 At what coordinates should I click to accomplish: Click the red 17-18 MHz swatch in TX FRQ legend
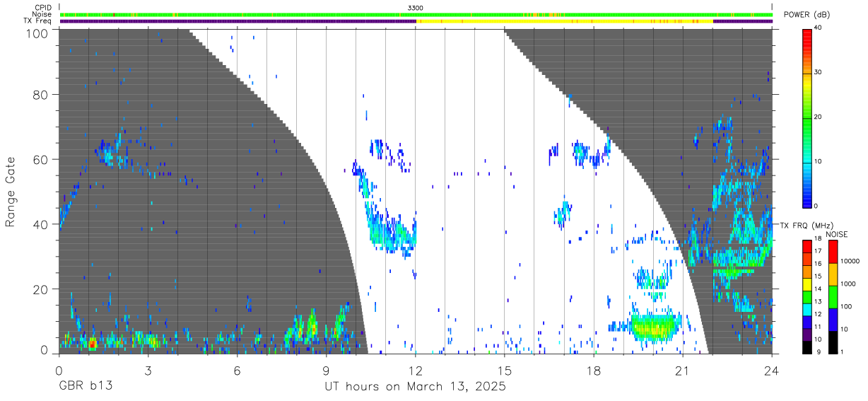coord(807,247)
